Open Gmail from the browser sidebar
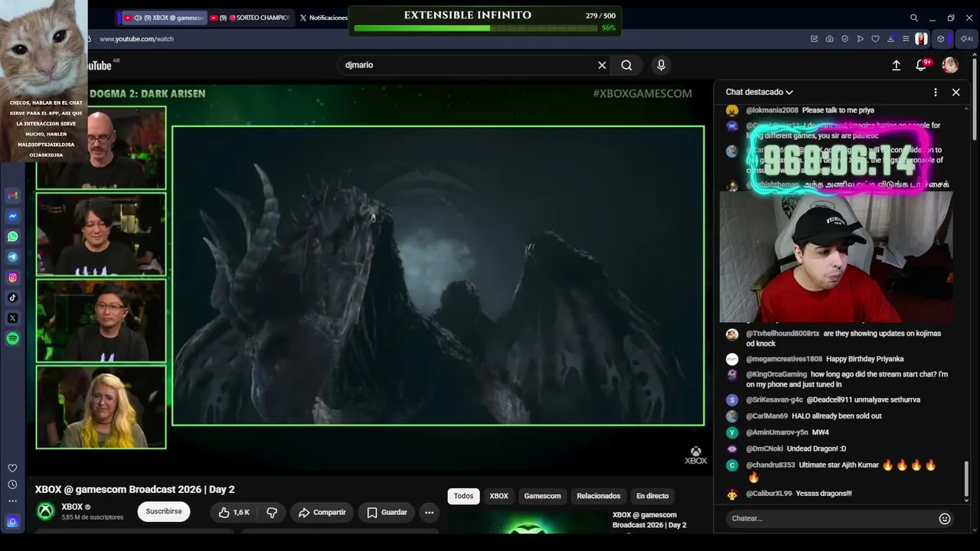This screenshot has height=551, width=980. [12, 196]
